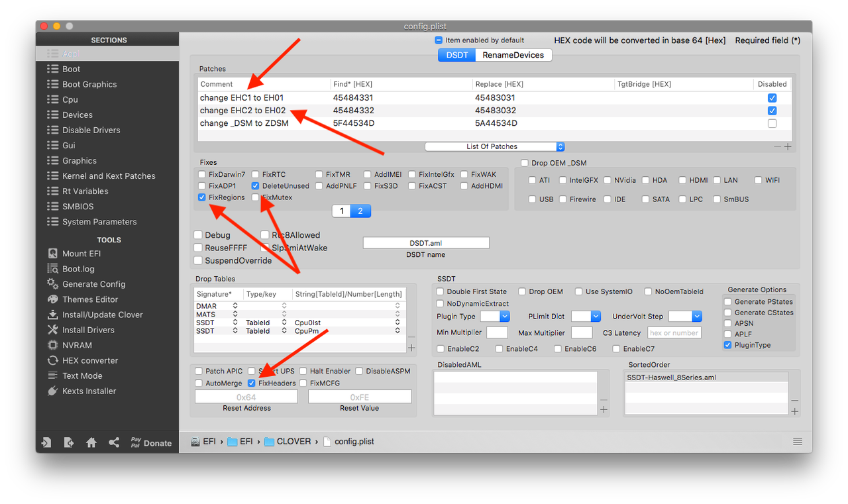Open the SMBIOS section
The width and height of the screenshot is (848, 504).
(78, 206)
